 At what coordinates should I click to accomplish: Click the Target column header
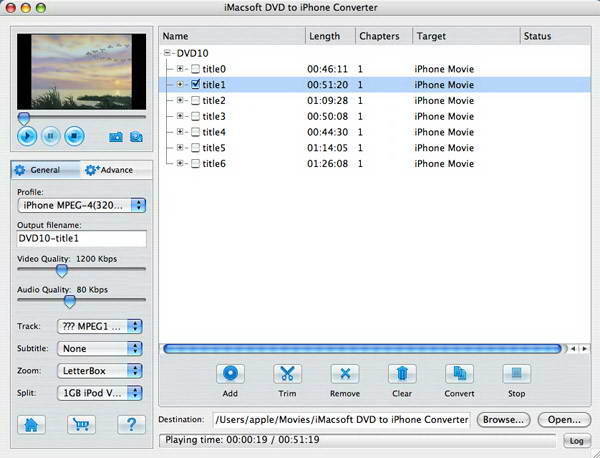pos(466,36)
